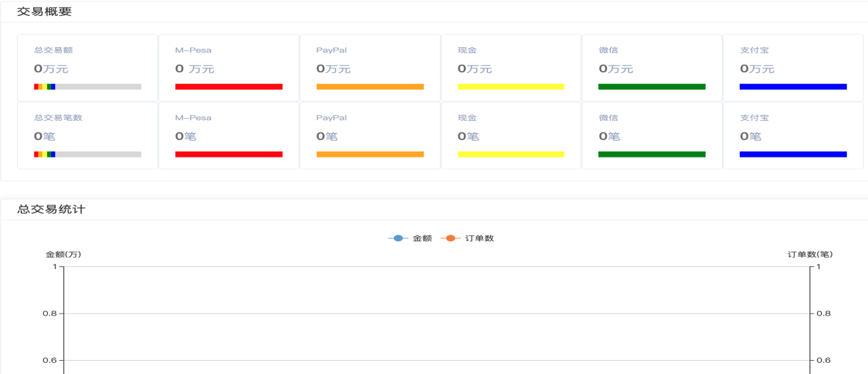
Task: Click the 总交易额 multicolor progress bar
Action: coord(88,86)
